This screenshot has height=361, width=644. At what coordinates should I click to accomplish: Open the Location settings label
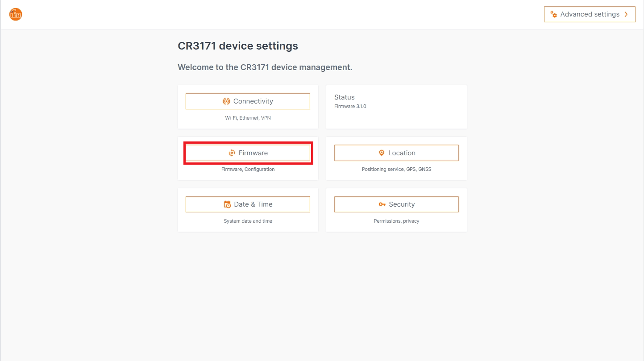(x=402, y=153)
